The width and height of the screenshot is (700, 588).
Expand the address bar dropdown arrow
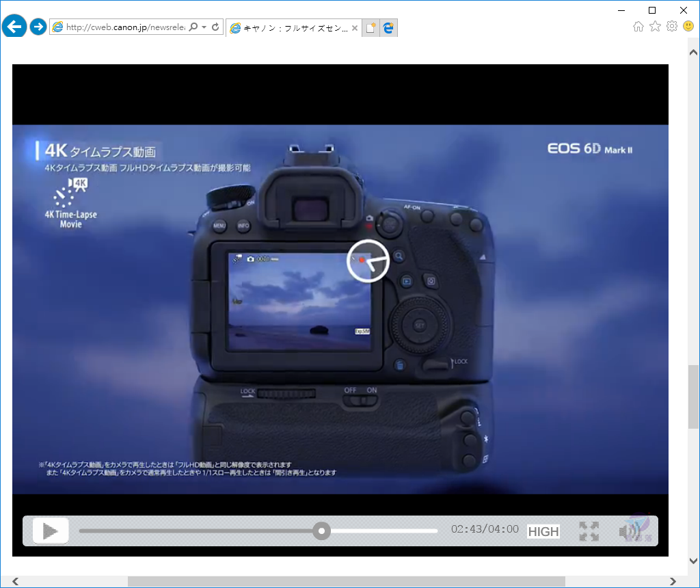click(x=204, y=27)
